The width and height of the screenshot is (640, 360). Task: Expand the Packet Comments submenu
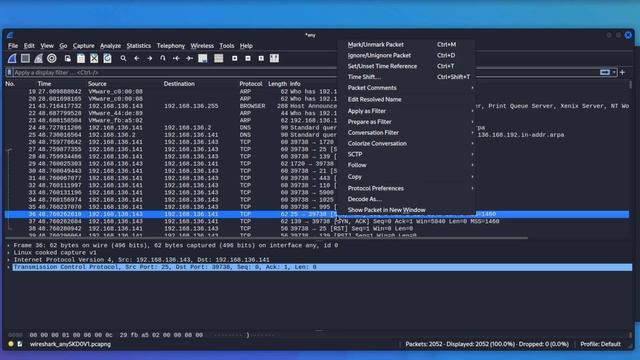(x=407, y=88)
